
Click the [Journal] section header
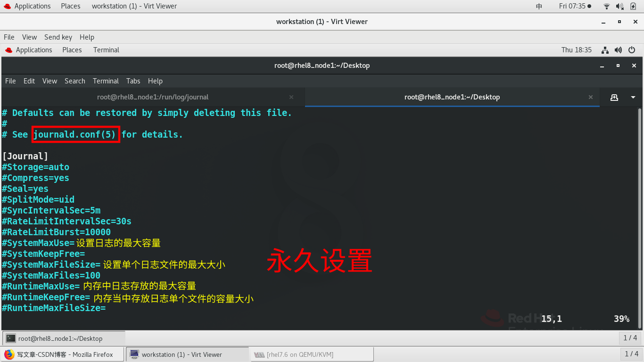[x=25, y=156]
